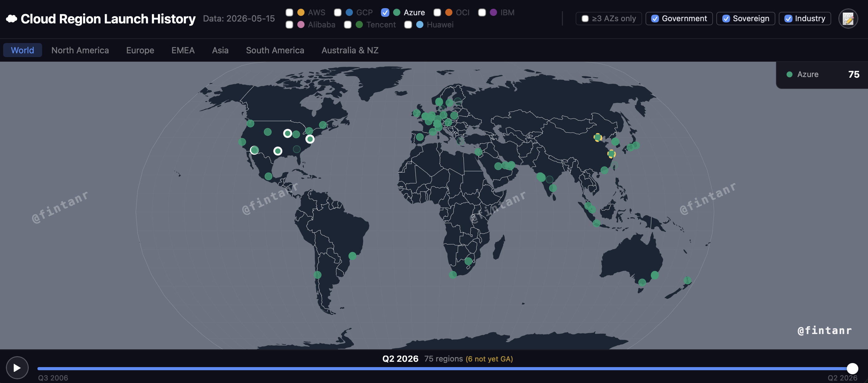The height and width of the screenshot is (383, 868).
Task: Click the white-ringed marker in Texas
Action: (x=278, y=151)
